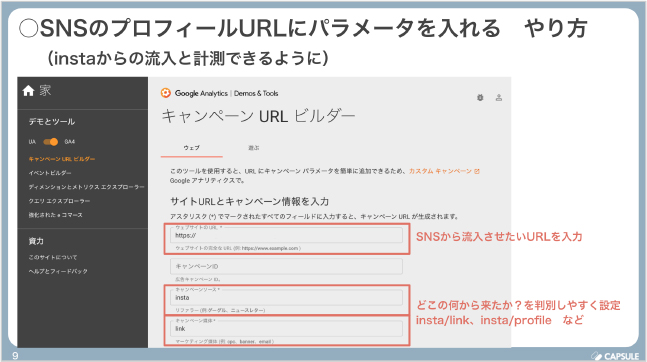Image resolution: width=647 pixels, height=362 pixels.
Task: Click the 家 home label in sidebar
Action: tap(45, 91)
